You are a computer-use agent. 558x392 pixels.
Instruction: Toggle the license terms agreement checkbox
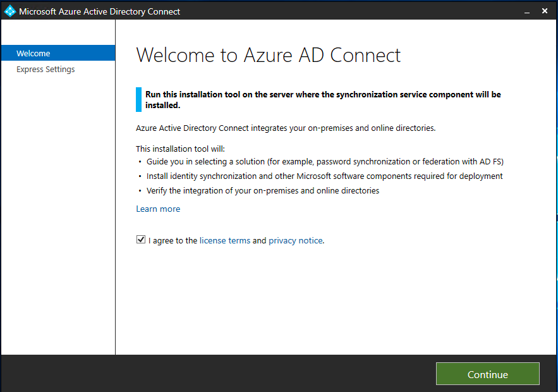(x=140, y=240)
